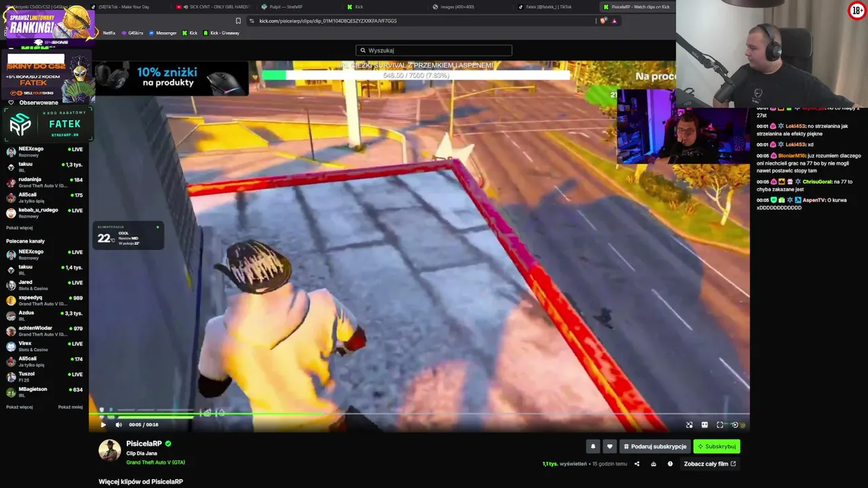This screenshot has height=488, width=868.
Task: Open Azdus IRL channel in sidebar
Action: (45, 315)
